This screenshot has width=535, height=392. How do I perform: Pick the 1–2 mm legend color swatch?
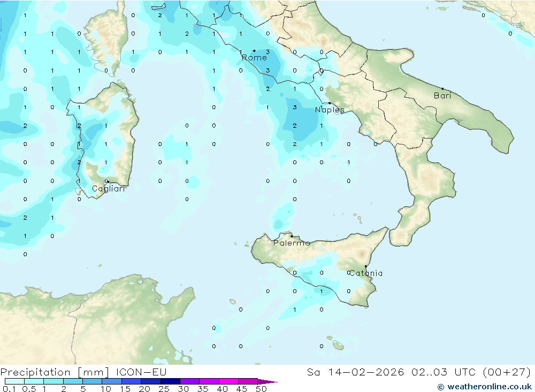point(53,381)
